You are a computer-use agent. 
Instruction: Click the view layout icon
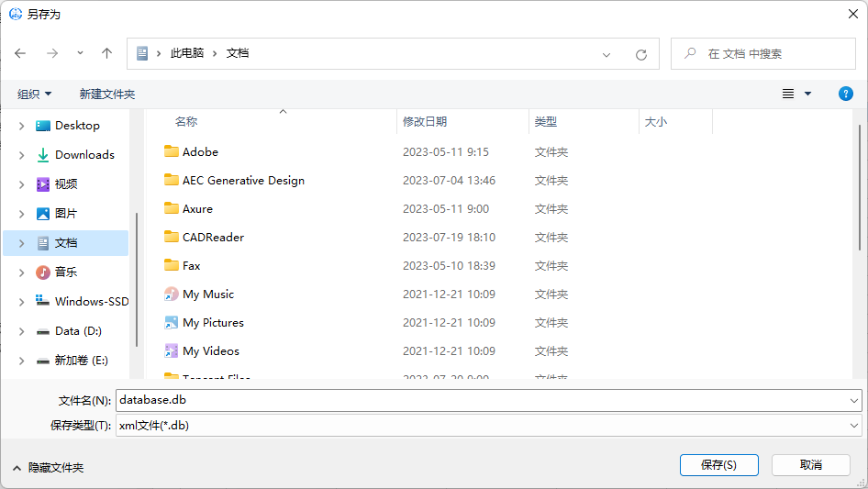[788, 94]
